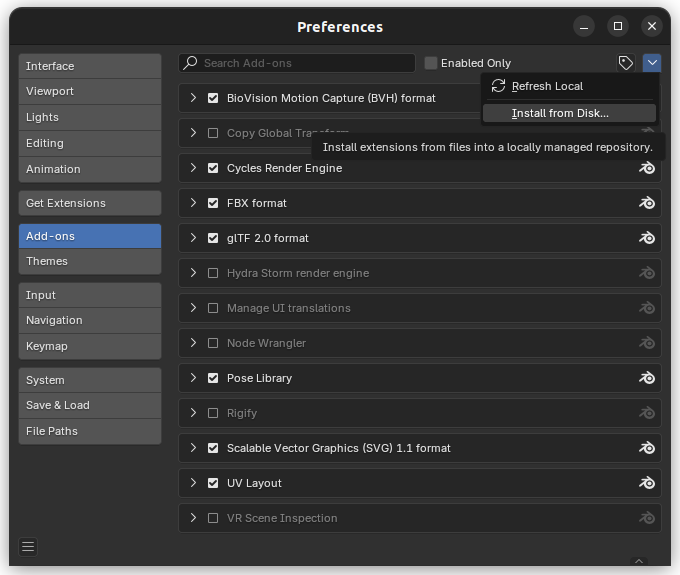Image resolution: width=680 pixels, height=575 pixels.
Task: Disable BioVision Motion Capture add-on checkbox
Action: (213, 98)
